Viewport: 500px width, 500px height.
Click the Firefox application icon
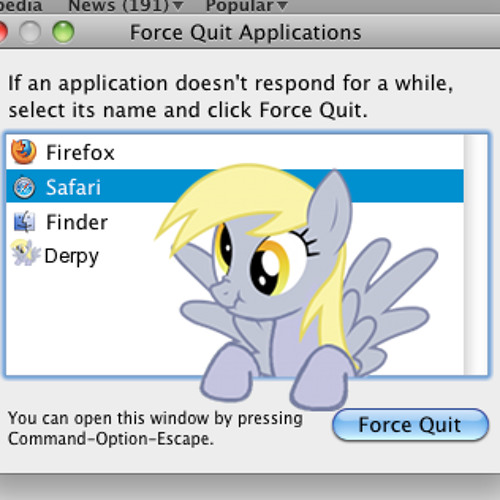coord(24,152)
